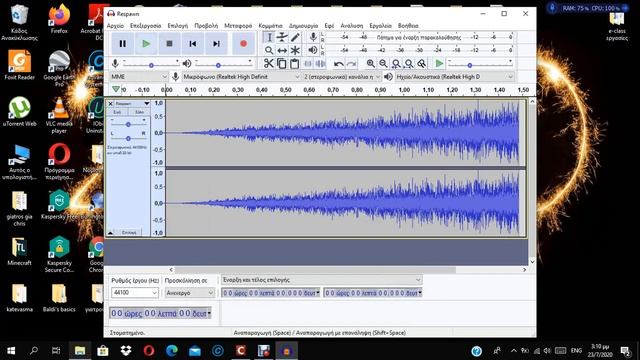Copy selection with the Copy icon
This screenshot has height=360, width=640.
282,64
